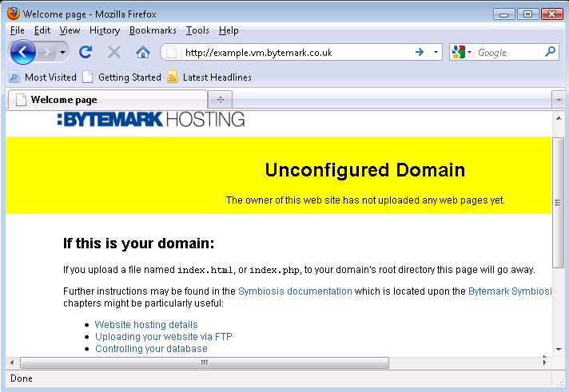The image size is (569, 392).
Task: Go to the home page via house icon
Action: pos(143,53)
